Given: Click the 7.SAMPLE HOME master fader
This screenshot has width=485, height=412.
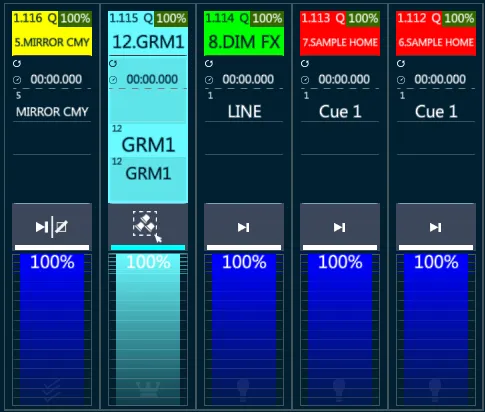Looking at the screenshot, I should 340,329.
